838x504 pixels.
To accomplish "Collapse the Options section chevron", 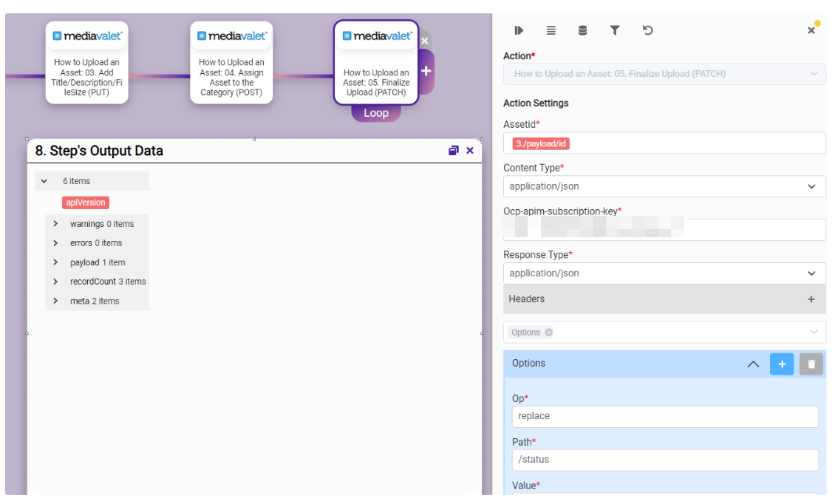I will click(753, 364).
